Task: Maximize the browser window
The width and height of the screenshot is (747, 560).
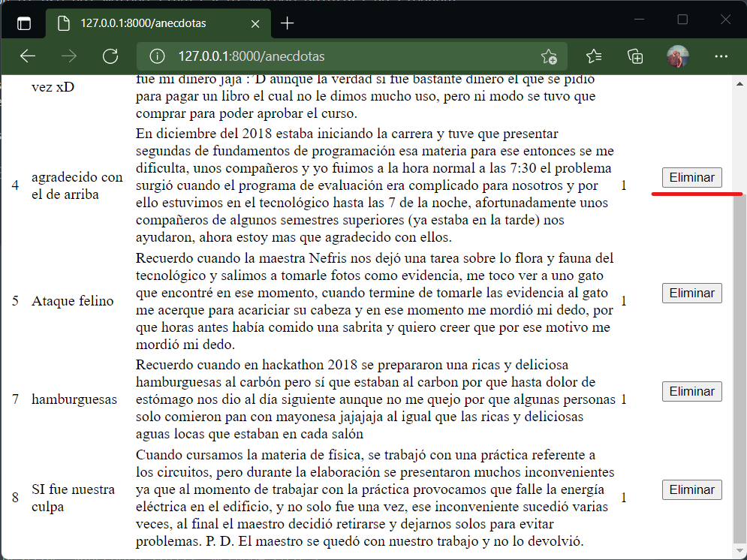Action: click(682, 20)
